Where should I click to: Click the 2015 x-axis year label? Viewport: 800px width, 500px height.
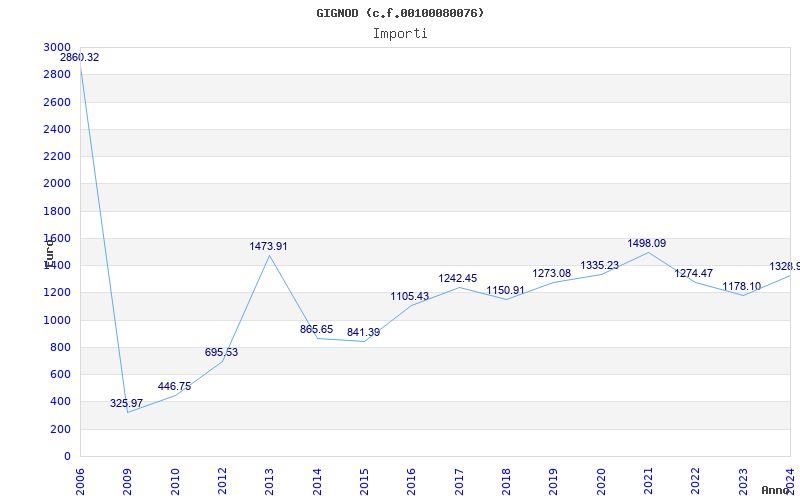click(x=364, y=482)
